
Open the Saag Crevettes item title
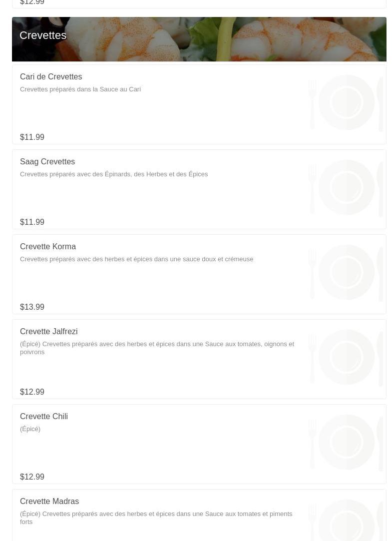tap(47, 162)
